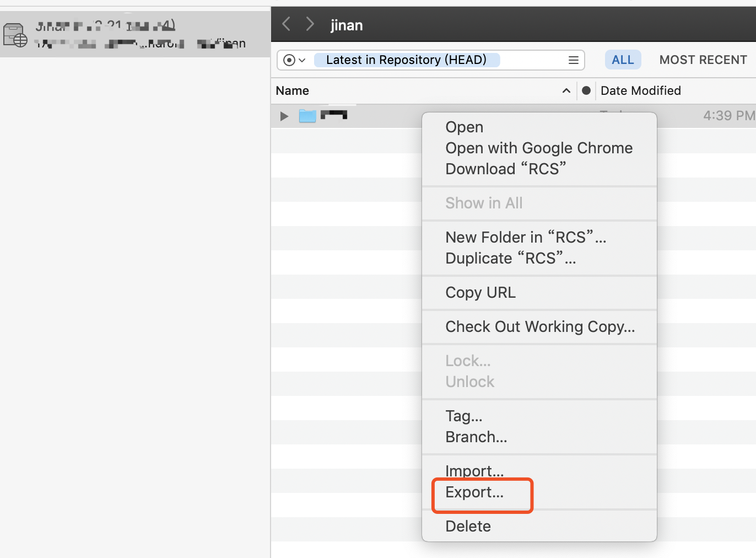The width and height of the screenshot is (756, 558).
Task: Select the repository entry in the sidebar
Action: 135,34
